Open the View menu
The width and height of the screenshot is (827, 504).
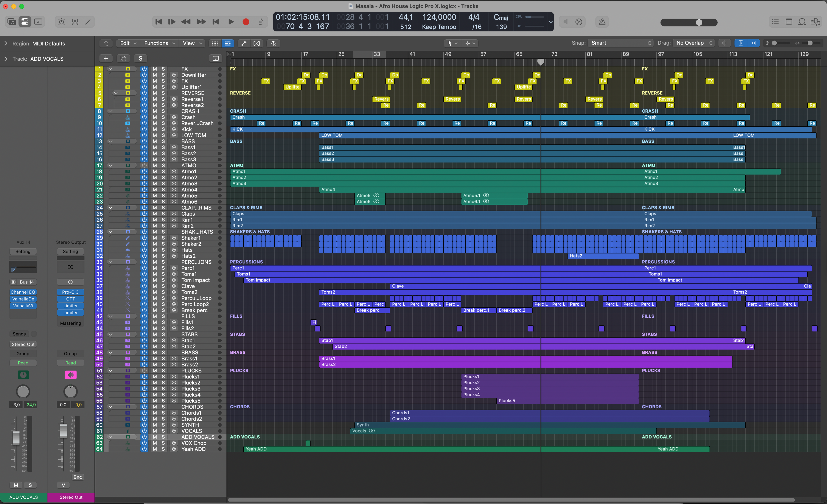pos(192,43)
